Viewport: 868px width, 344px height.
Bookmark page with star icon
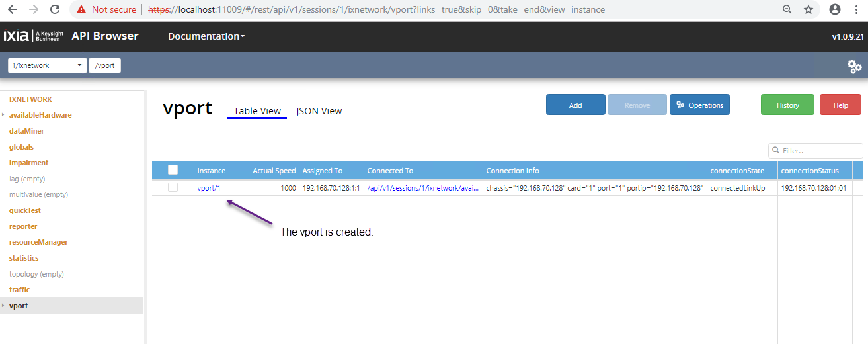point(808,10)
